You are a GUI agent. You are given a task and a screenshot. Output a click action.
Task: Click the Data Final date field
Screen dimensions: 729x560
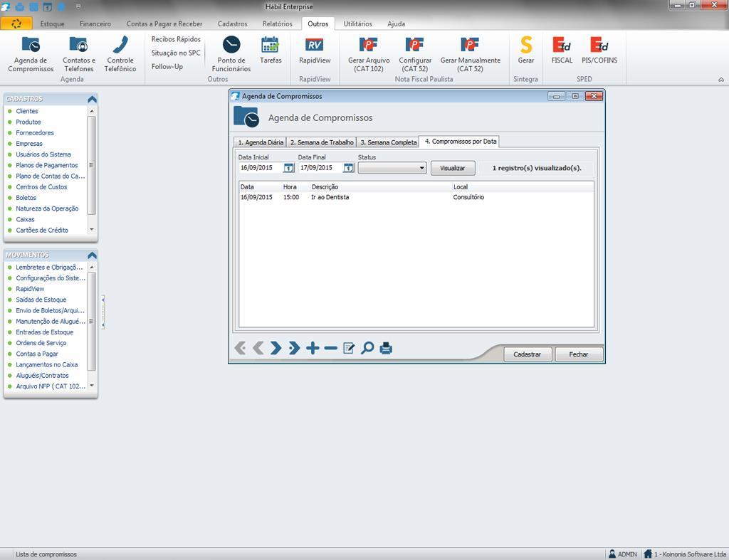[x=321, y=168]
